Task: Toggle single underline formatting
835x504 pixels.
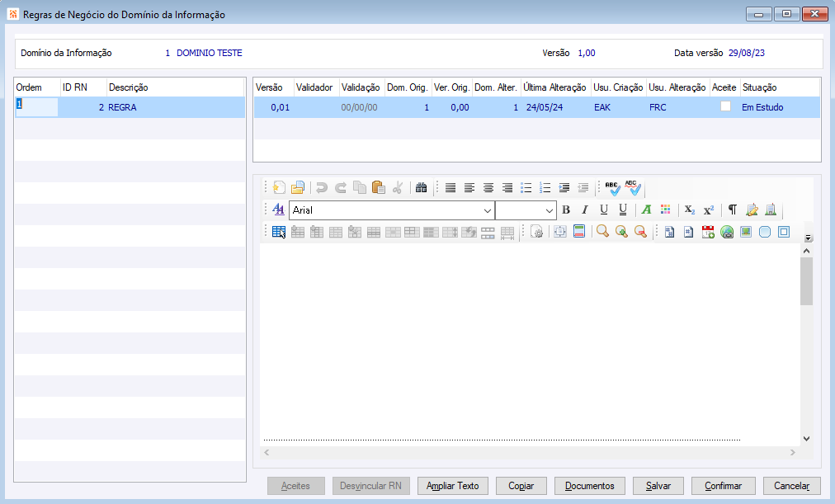Action: pos(604,210)
